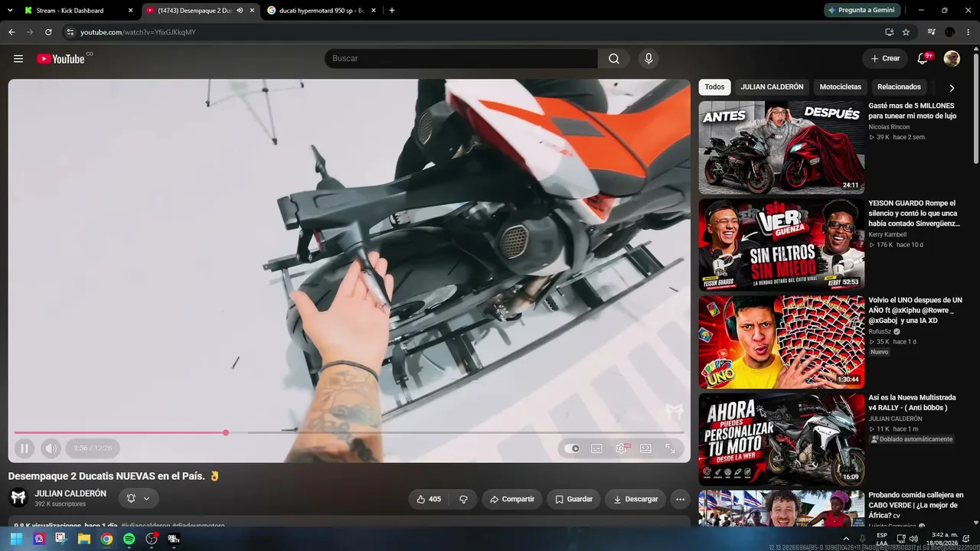980x551 pixels.
Task: Expand the notification bell subscription dropdown
Action: click(x=139, y=498)
